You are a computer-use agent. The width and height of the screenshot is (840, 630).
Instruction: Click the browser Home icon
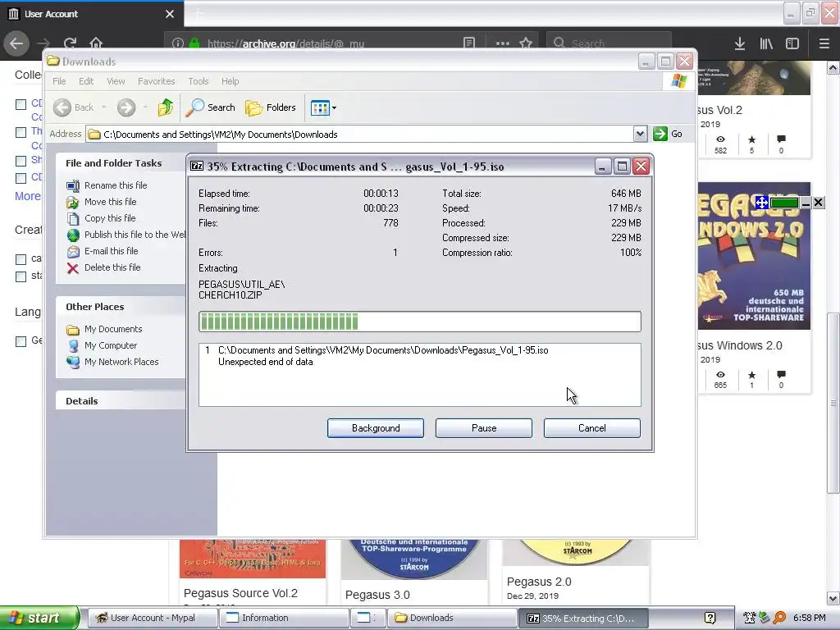pyautogui.click(x=96, y=43)
